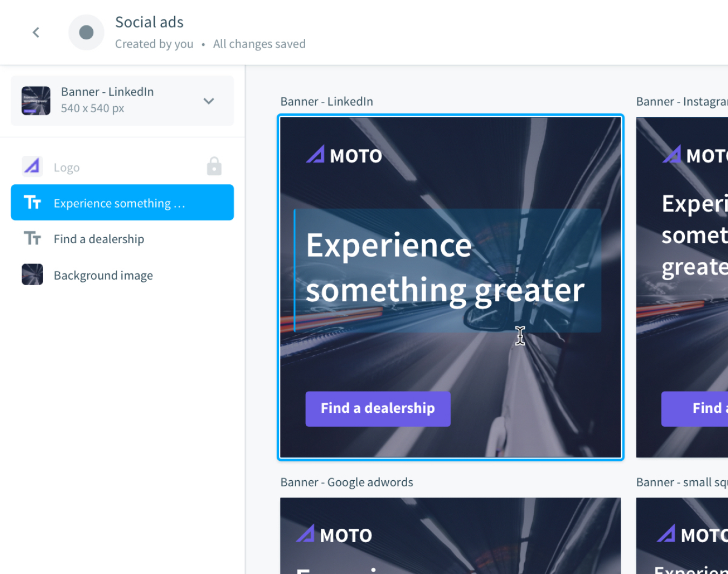
Task: Click the Find button on Instagram banner
Action: coord(695,409)
